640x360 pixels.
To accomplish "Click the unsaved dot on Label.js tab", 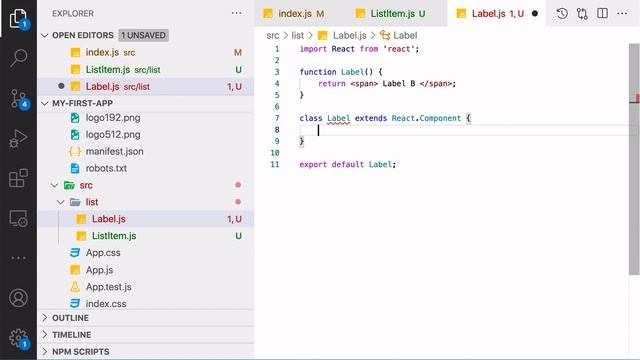I will point(535,13).
